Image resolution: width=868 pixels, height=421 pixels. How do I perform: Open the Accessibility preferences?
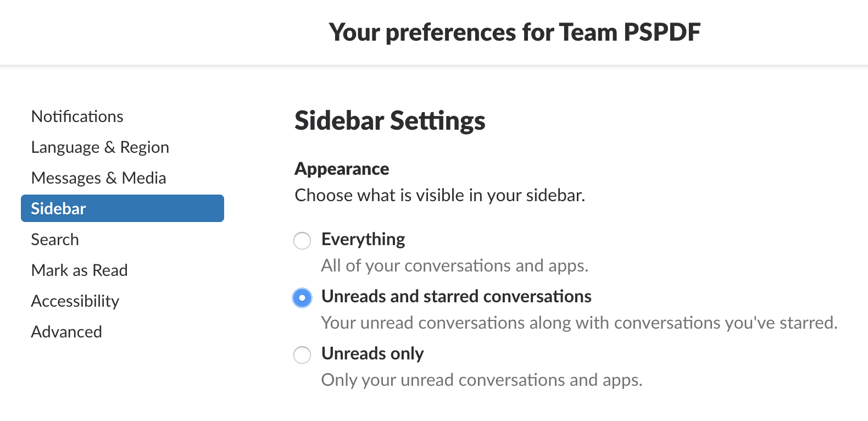pyautogui.click(x=75, y=301)
